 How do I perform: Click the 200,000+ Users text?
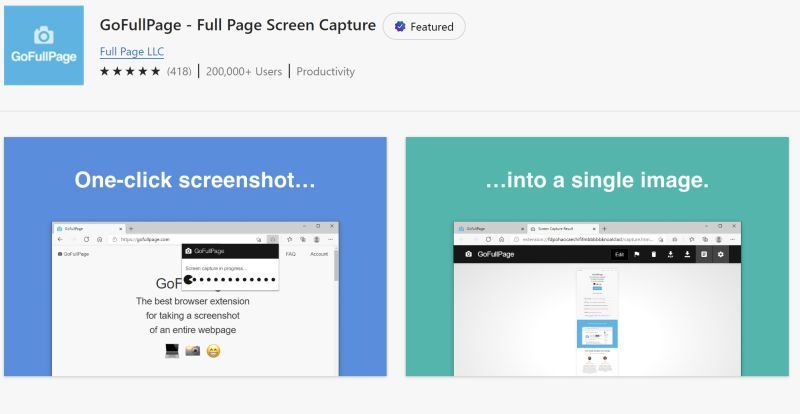244,71
